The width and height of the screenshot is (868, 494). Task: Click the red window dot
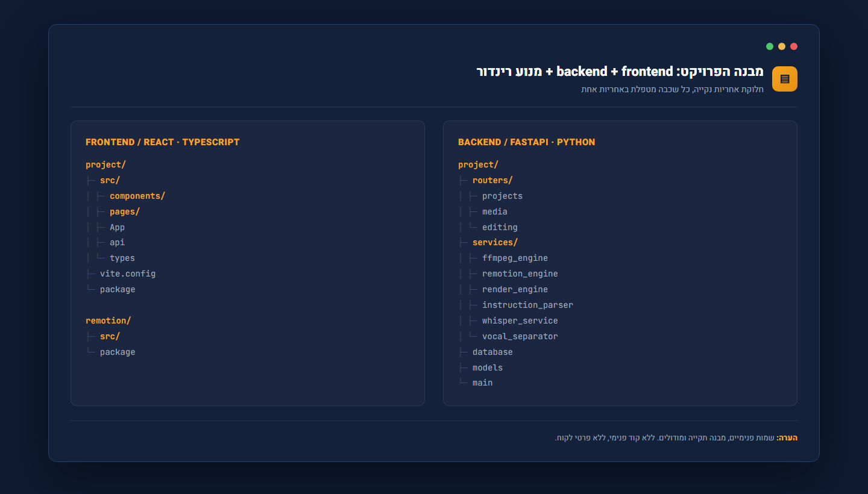tap(794, 46)
